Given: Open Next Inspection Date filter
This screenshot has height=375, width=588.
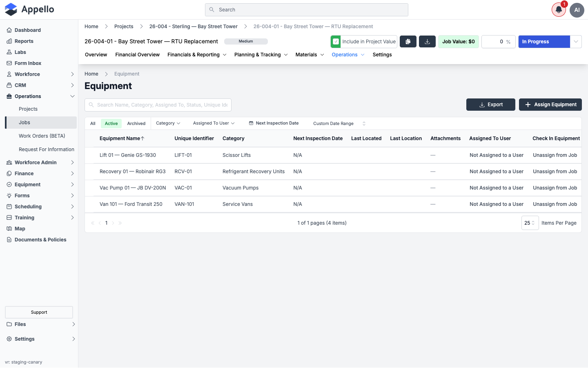Looking at the screenshot, I should [274, 123].
